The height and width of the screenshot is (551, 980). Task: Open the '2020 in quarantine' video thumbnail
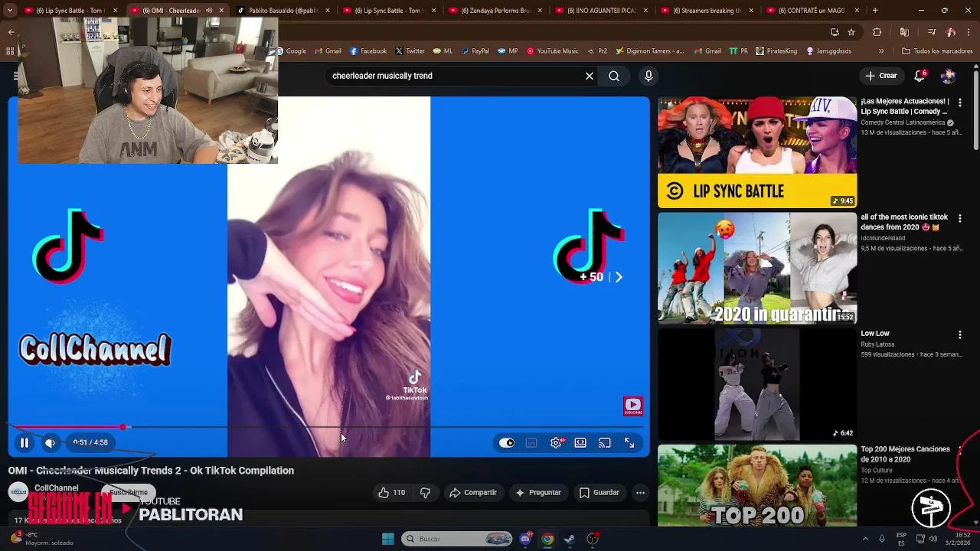click(757, 268)
